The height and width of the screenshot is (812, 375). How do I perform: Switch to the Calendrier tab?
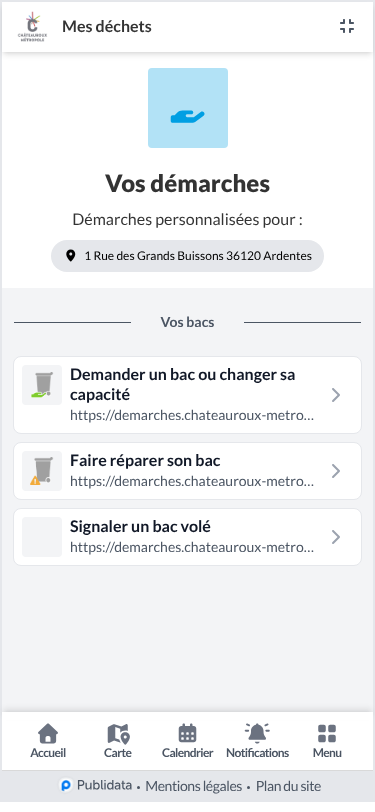[x=188, y=741]
